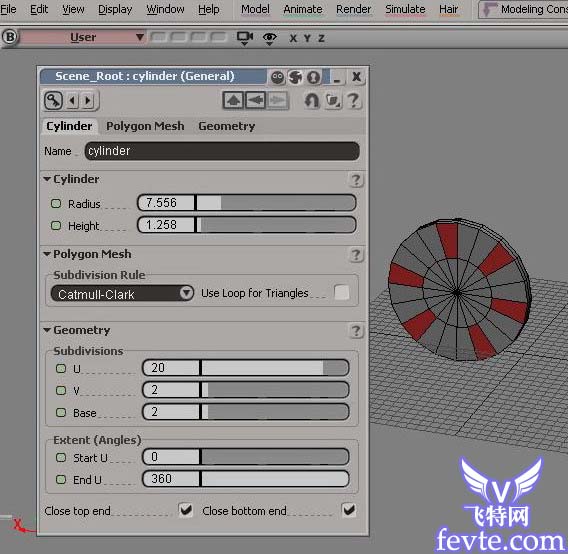Switch to the Polygon Mesh tab
Viewport: 568px width, 554px height.
[x=145, y=126]
